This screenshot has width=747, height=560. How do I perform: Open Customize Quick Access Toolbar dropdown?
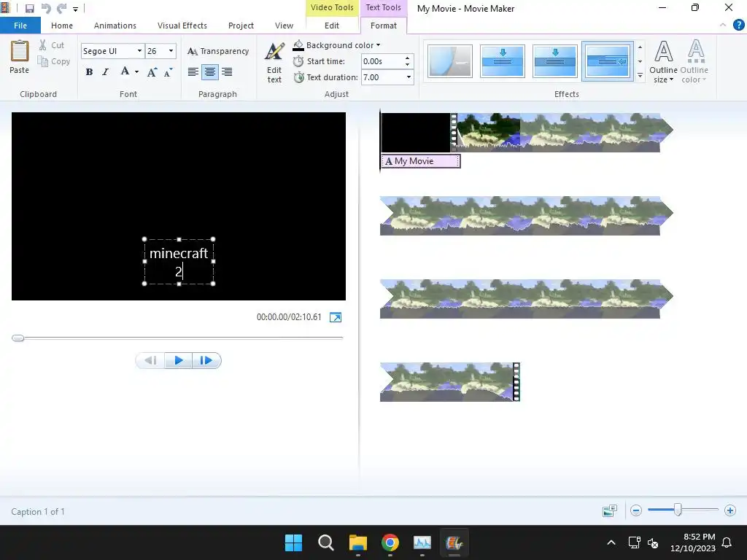(75, 9)
